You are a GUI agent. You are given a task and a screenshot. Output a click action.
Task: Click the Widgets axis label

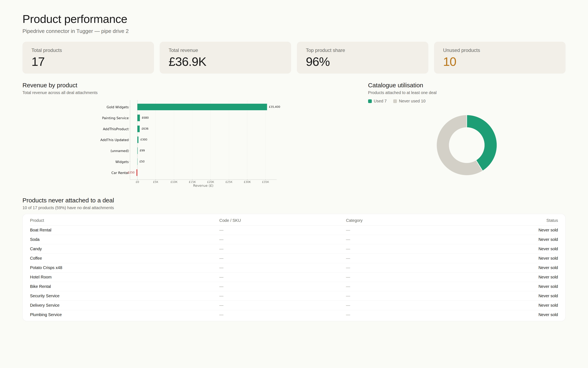(x=122, y=162)
